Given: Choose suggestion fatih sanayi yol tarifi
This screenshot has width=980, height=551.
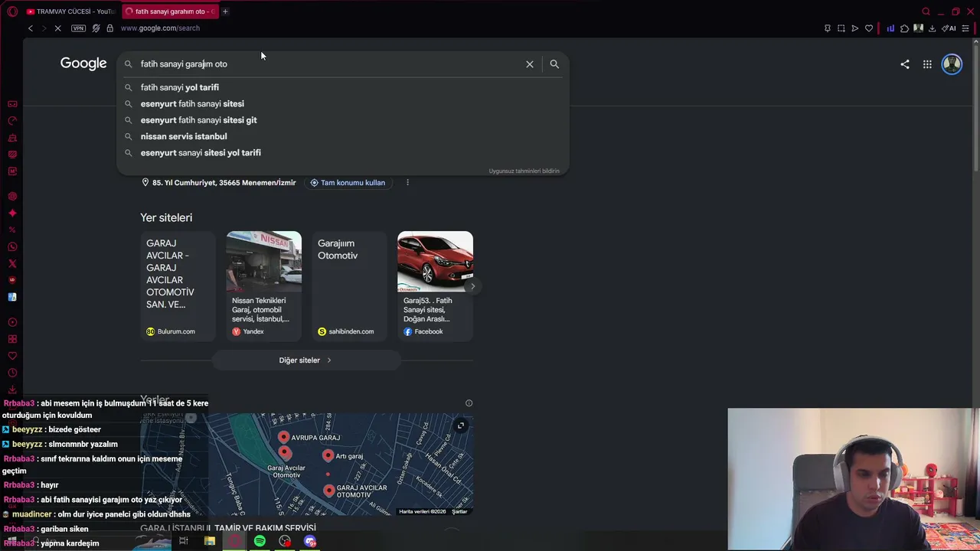Looking at the screenshot, I should click(342, 87).
